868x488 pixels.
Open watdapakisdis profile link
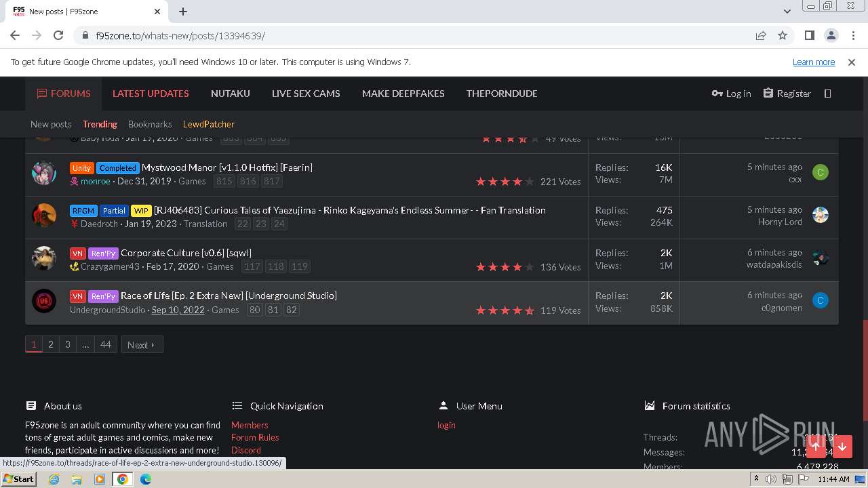[774, 264]
